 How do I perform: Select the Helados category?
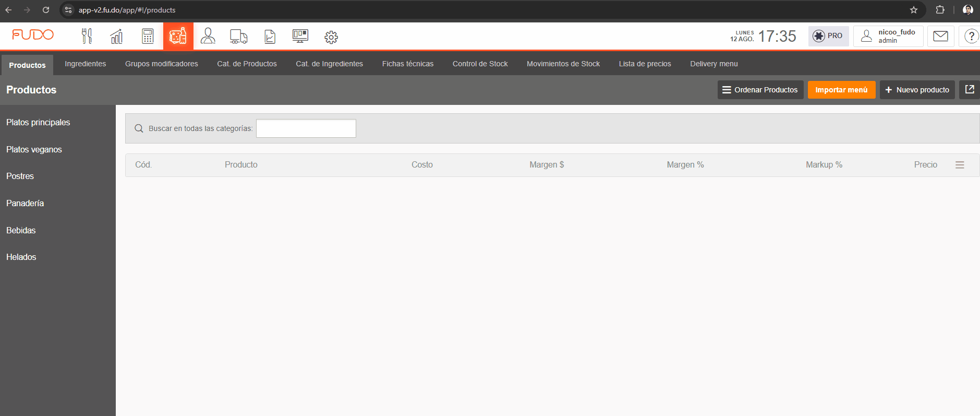pos(21,257)
